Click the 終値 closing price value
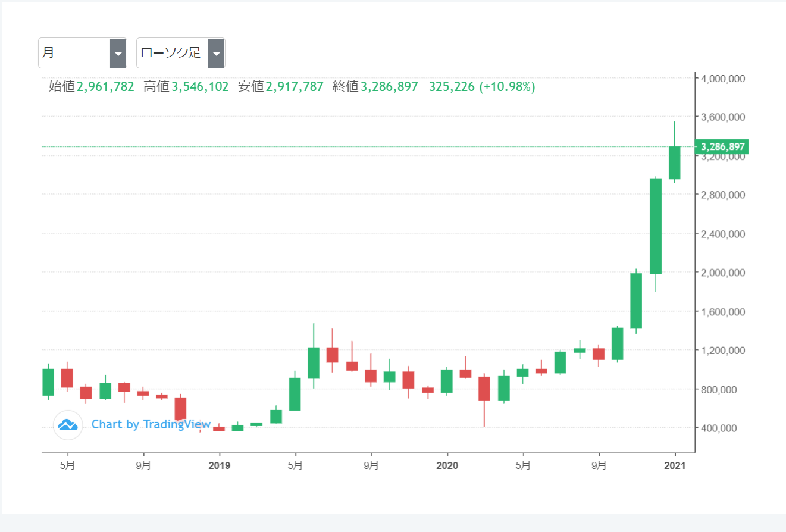The width and height of the screenshot is (786, 532). (389, 87)
